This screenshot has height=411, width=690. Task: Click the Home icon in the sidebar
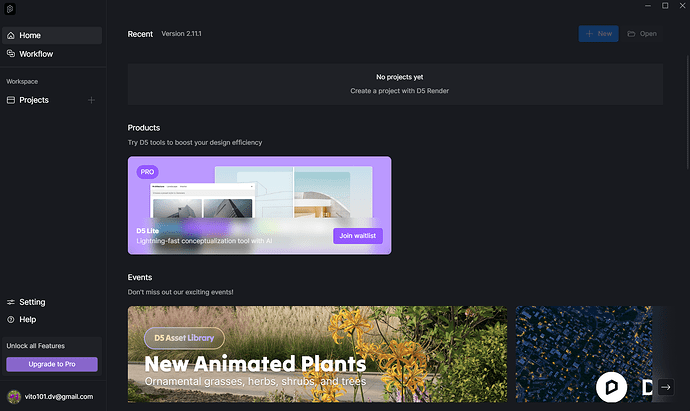(11, 36)
